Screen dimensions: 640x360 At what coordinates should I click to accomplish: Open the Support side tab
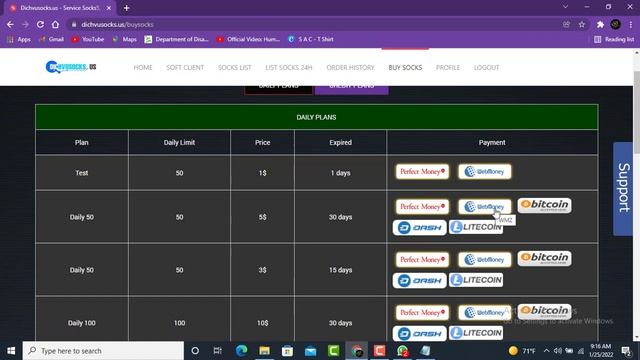pyautogui.click(x=623, y=189)
